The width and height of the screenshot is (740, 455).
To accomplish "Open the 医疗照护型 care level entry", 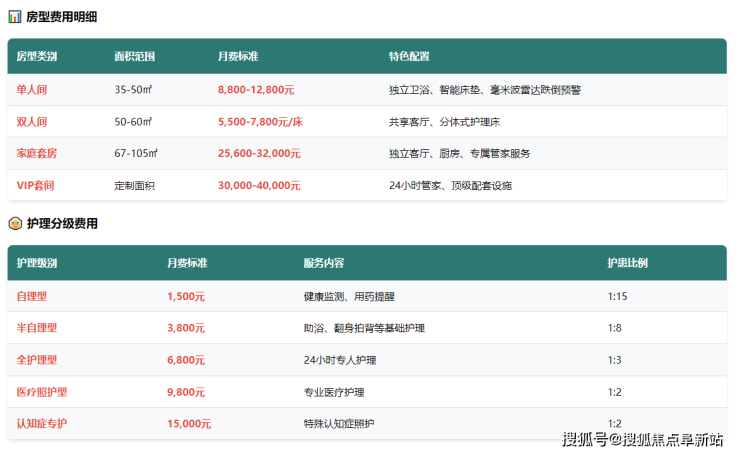I will [42, 392].
